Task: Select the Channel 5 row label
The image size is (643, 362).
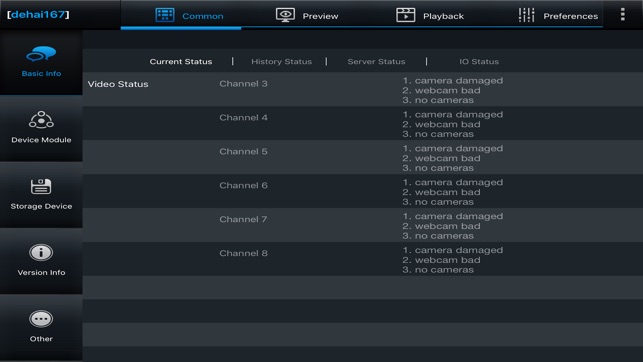Action: click(x=243, y=152)
